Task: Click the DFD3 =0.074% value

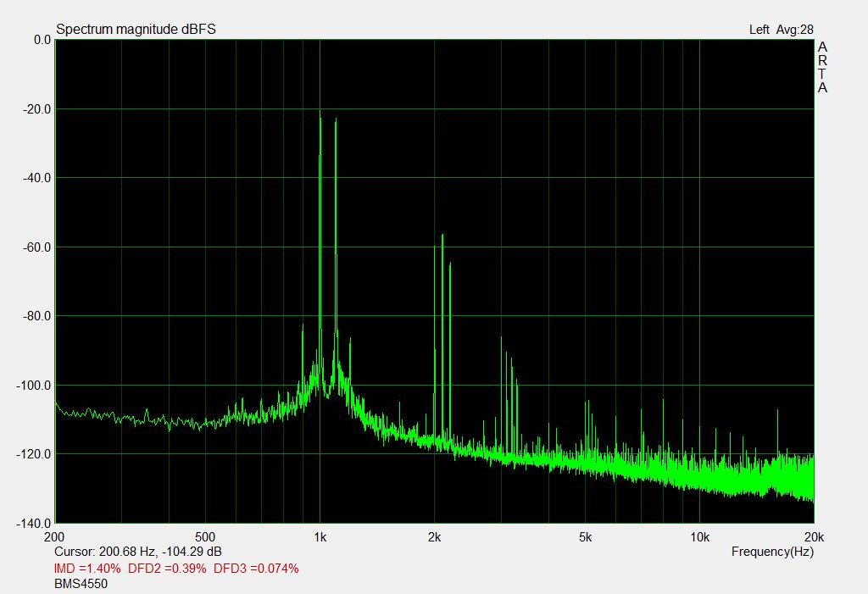Action: click(x=256, y=568)
